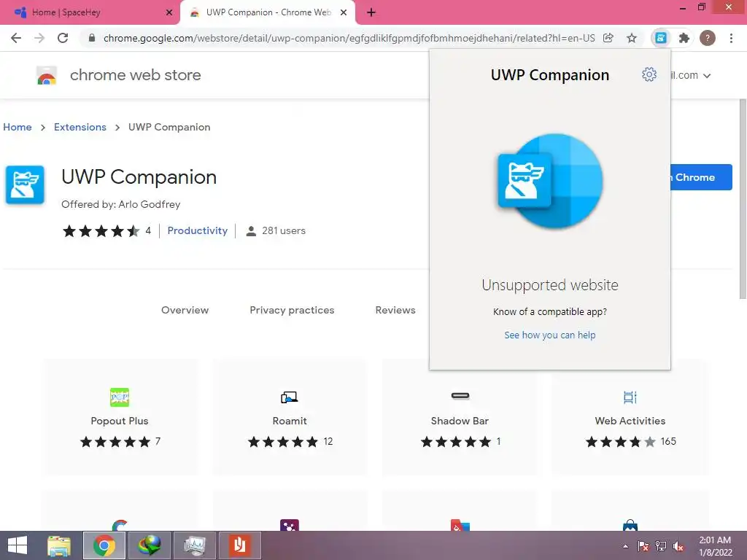The width and height of the screenshot is (747, 560).
Task: Click See how you can help link
Action: click(x=550, y=335)
